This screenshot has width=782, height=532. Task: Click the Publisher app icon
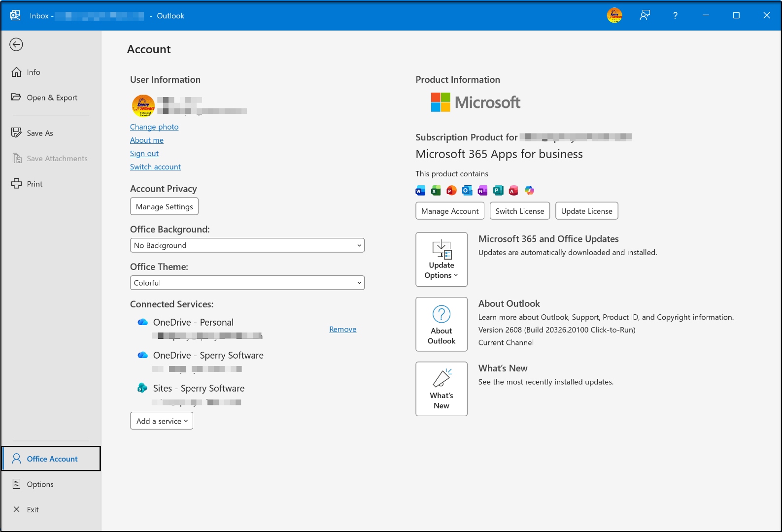click(x=498, y=191)
